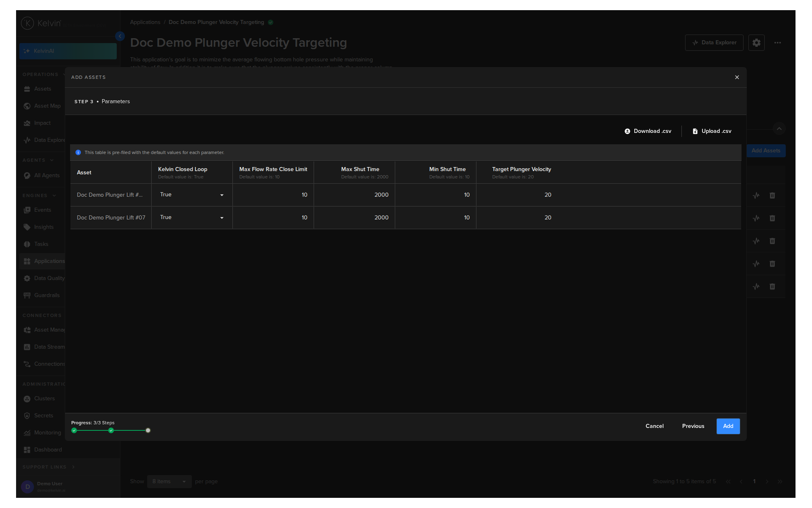Open Data Explorer in the sidebar
The image size is (812, 508).
42,140
